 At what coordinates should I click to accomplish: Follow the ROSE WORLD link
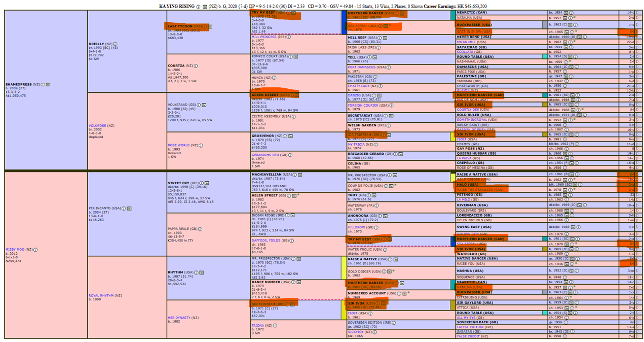point(178,145)
